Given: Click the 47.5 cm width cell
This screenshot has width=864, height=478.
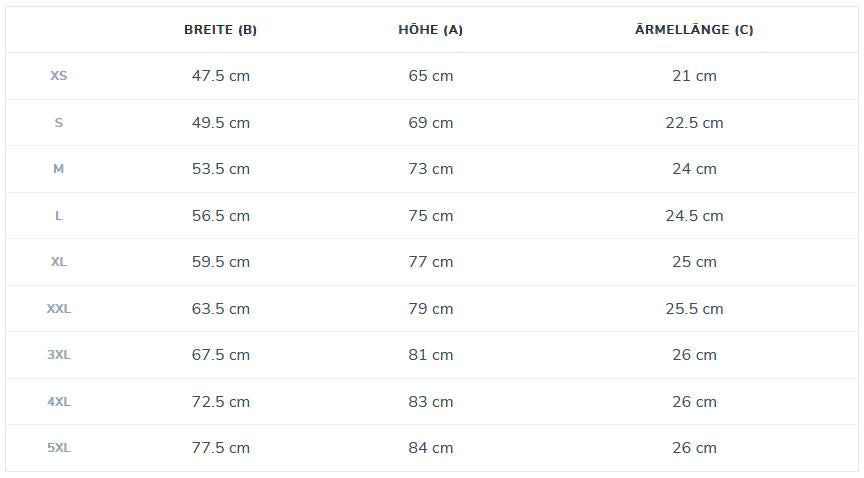Looking at the screenshot, I should click(221, 76).
